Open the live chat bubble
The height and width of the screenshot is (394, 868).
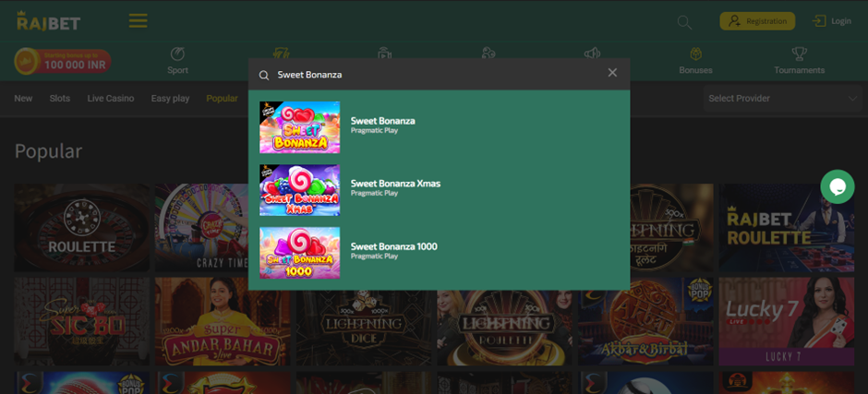point(838,186)
